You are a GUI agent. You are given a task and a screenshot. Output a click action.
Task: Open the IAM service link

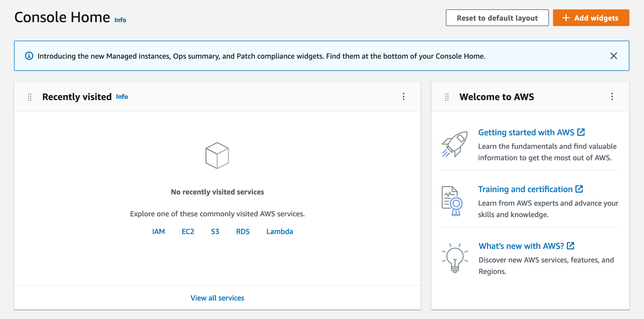(159, 231)
